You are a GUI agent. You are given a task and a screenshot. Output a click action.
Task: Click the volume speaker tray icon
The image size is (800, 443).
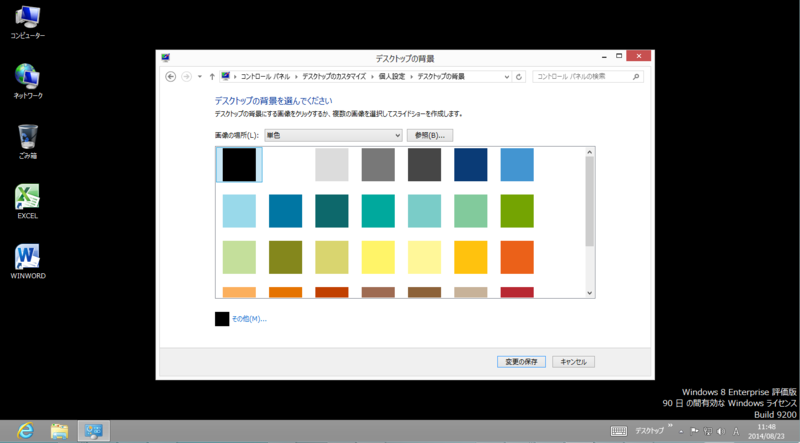(721, 431)
